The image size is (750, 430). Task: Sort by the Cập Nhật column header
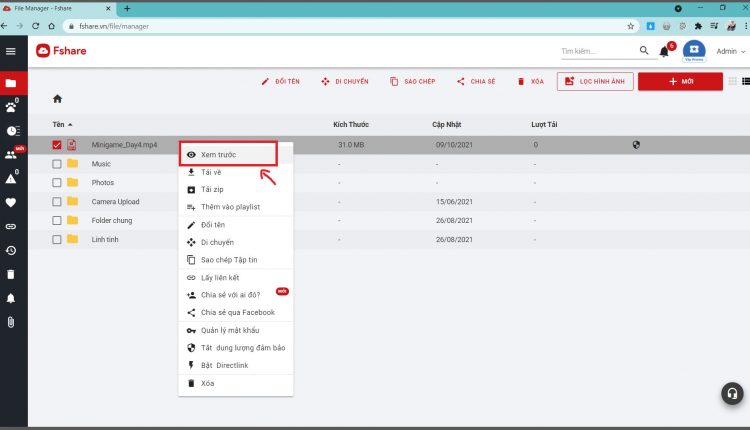point(447,124)
